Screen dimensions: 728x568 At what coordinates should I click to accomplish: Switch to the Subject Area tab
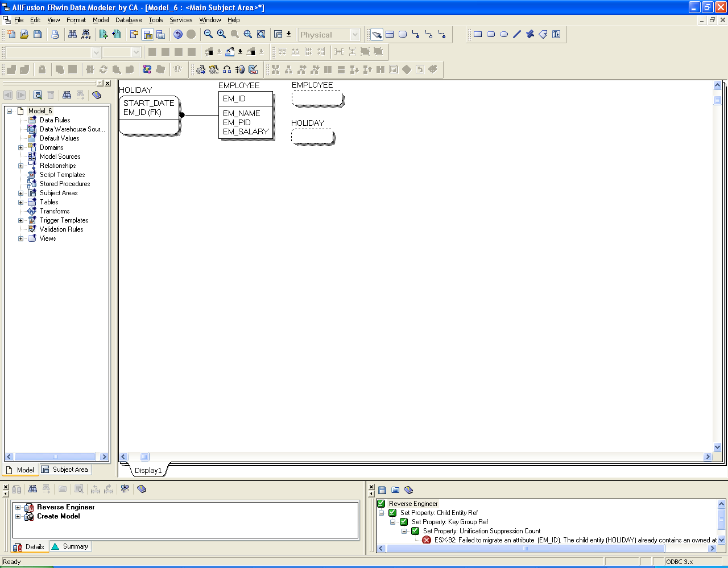point(65,470)
